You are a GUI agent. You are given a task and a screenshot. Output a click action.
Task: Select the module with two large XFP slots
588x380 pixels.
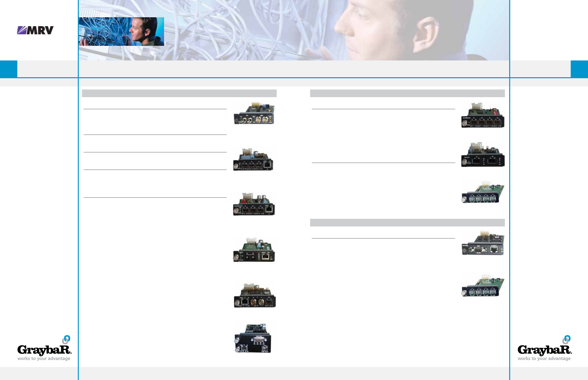coord(483,155)
